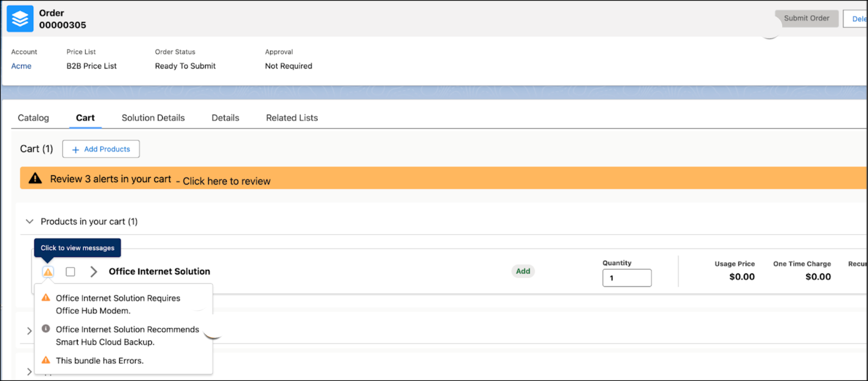Click warning icon next to 'Requires Office Hub Modem' message
This screenshot has width=868, height=381.
pyautogui.click(x=46, y=298)
